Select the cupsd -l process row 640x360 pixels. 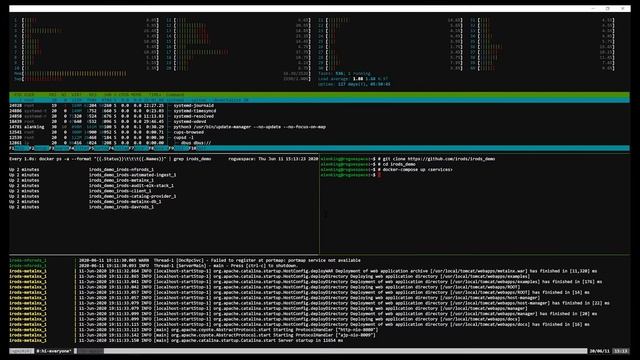tap(319, 137)
